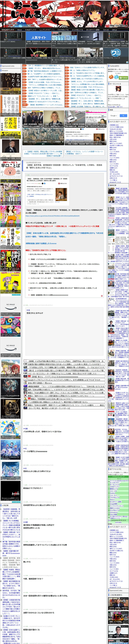Open video thumbnail labeled 73コメント

coord(118,617)
